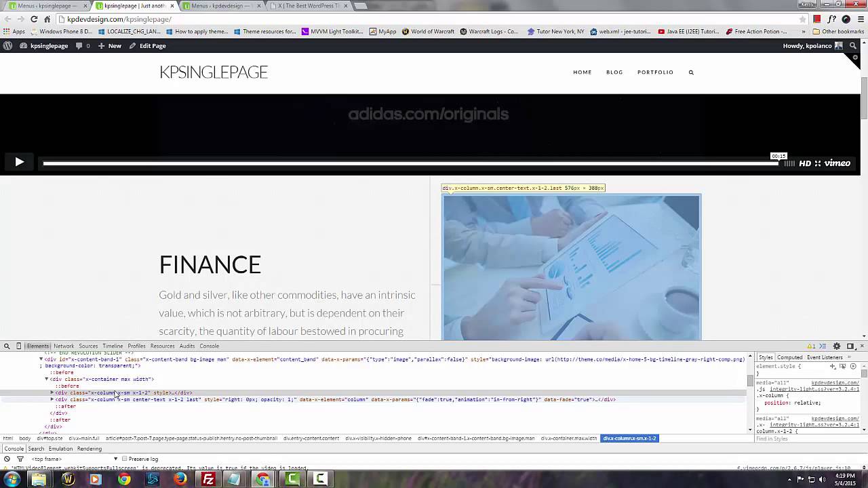Select DevTools Sources tab
The height and width of the screenshot is (488, 868).
(x=88, y=346)
